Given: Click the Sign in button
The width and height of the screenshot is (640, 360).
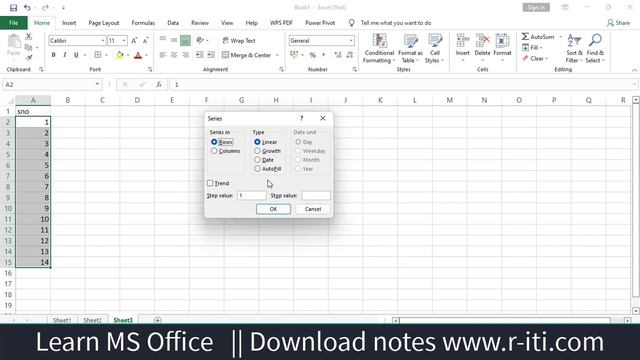Looking at the screenshot, I should [536, 7].
